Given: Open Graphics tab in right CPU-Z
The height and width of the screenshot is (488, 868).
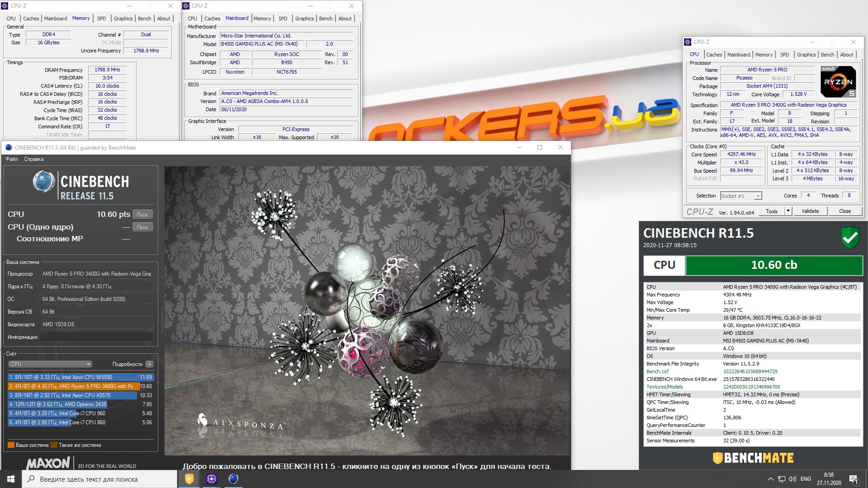Looking at the screenshot, I should 807,55.
